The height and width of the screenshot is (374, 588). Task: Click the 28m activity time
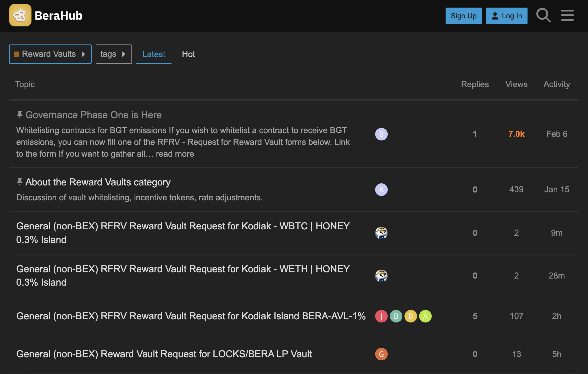tap(557, 276)
